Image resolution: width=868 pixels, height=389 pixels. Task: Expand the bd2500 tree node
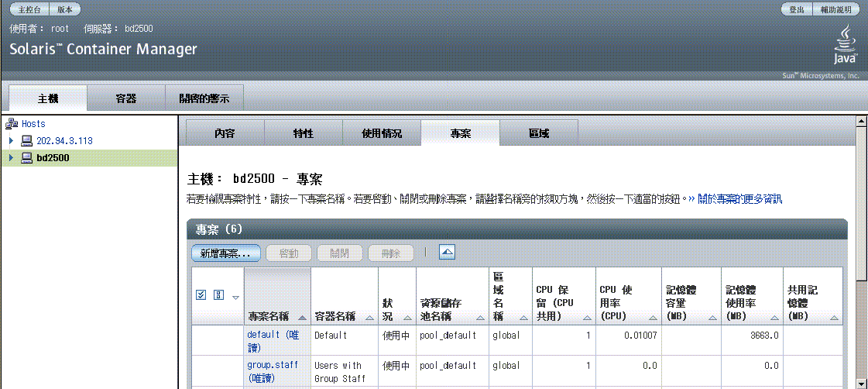click(11, 158)
